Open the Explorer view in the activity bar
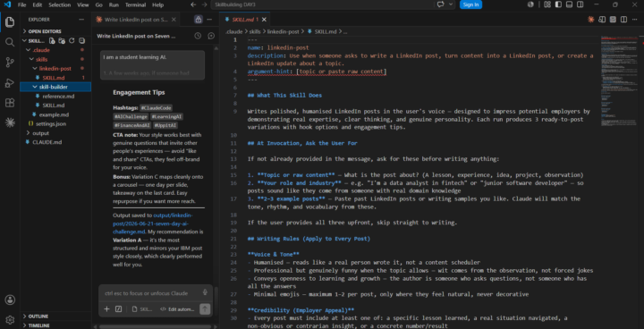 (10, 21)
